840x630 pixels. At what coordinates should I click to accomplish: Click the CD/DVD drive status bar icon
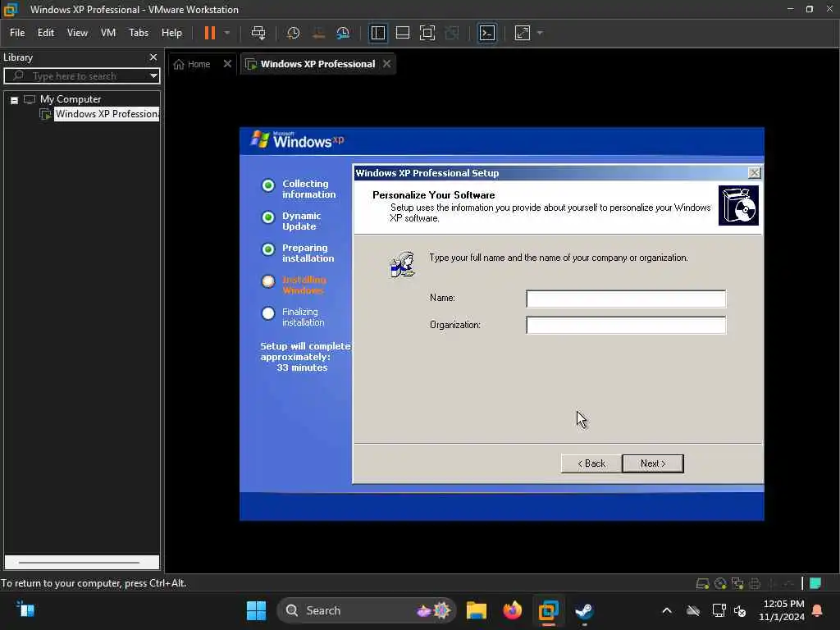point(720,584)
